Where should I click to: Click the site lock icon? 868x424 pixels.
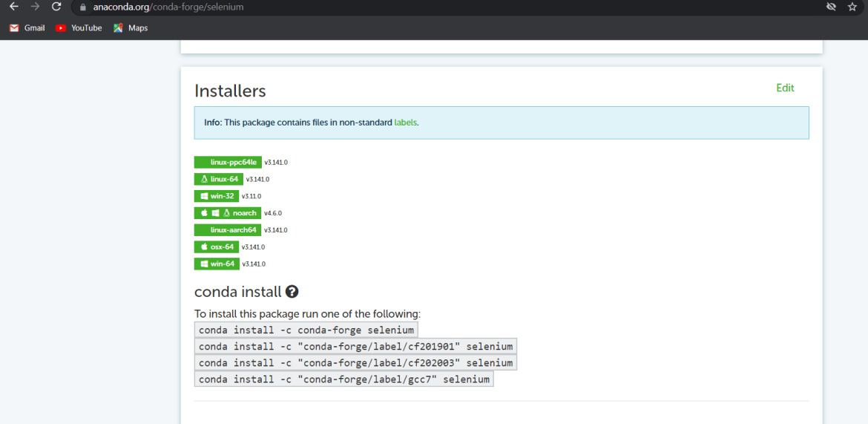(84, 7)
